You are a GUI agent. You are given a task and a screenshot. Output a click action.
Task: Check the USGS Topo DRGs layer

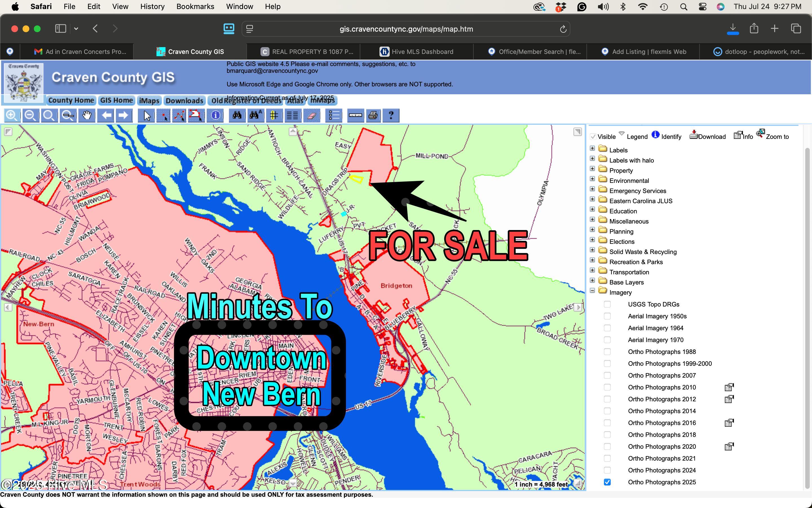pyautogui.click(x=607, y=304)
